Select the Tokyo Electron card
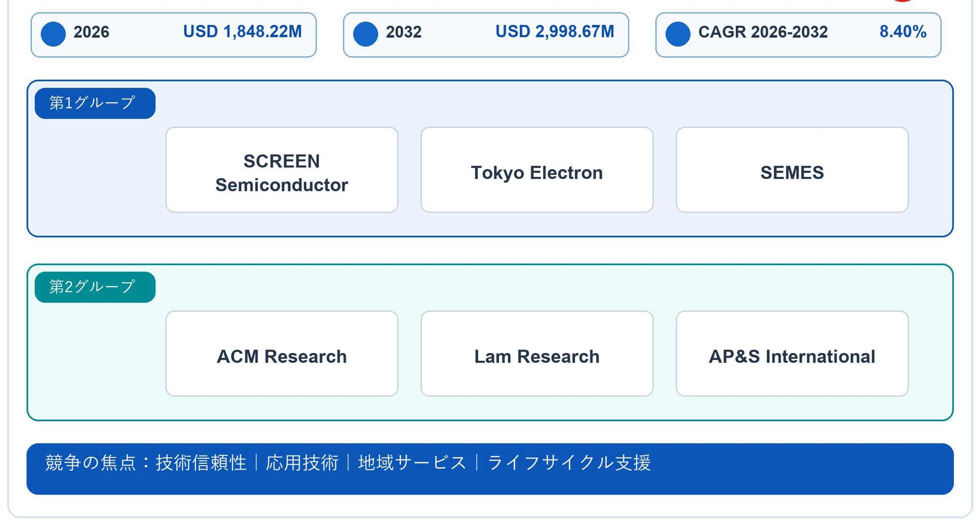Image resolution: width=980 pixels, height=525 pixels. [537, 170]
